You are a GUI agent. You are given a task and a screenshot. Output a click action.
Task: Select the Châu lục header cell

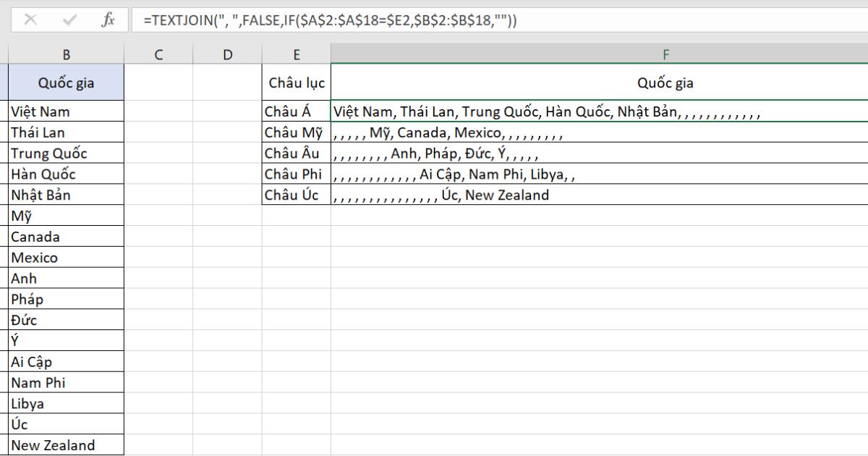point(296,82)
